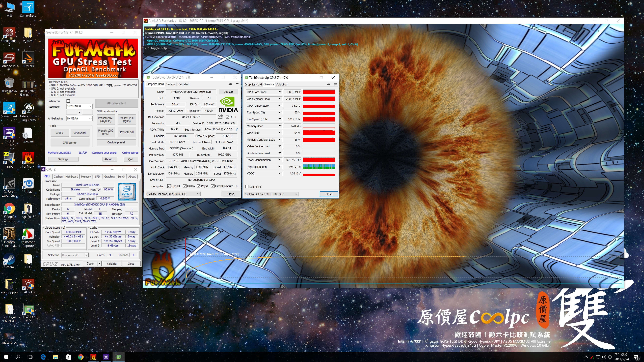644x362 pixels.
Task: Open the Compare your score link
Action: (104, 153)
